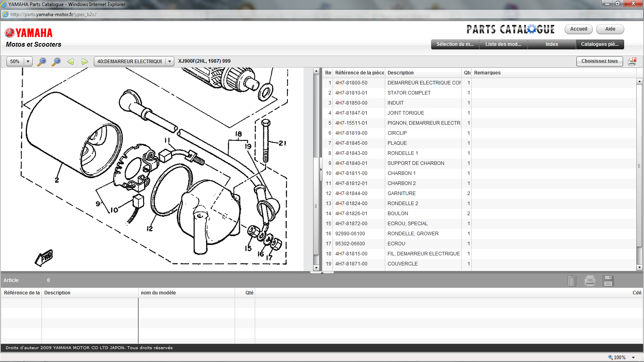Open the Catalogues pièces tab
644x362 pixels.
tap(600, 44)
